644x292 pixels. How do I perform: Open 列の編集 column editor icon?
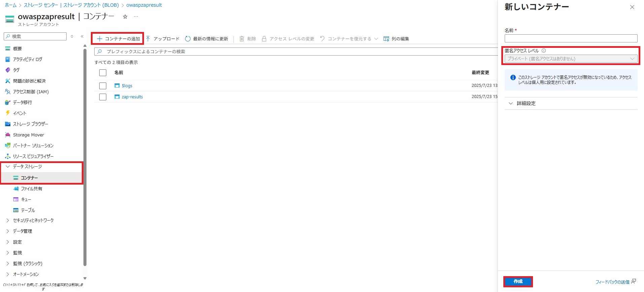[386, 39]
